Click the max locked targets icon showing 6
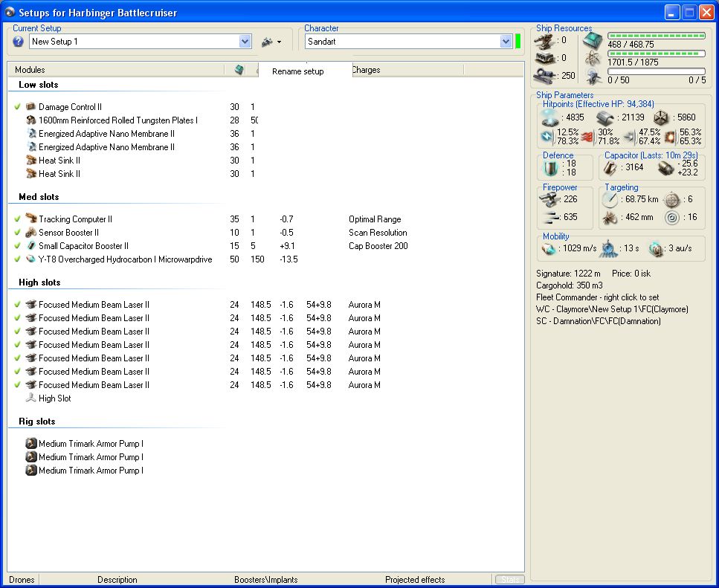This screenshot has height=588, width=719. [671, 199]
